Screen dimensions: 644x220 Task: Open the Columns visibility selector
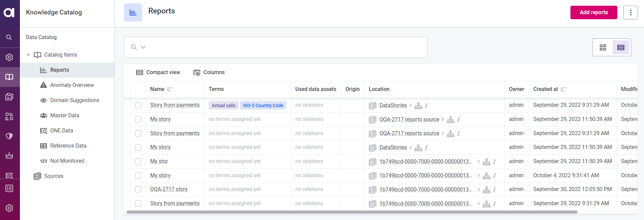209,72
